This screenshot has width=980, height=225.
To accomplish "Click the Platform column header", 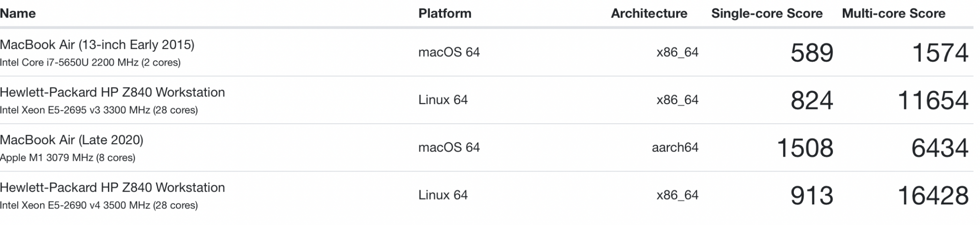I will point(444,13).
